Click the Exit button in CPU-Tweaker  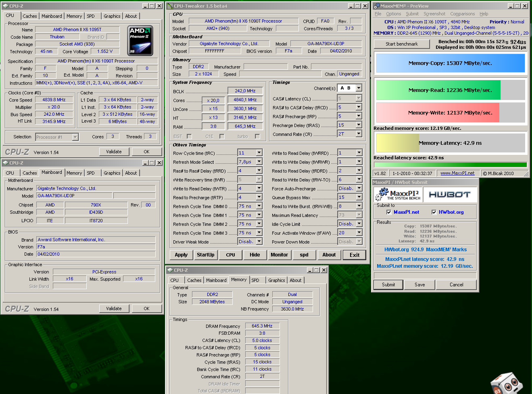tap(355, 255)
